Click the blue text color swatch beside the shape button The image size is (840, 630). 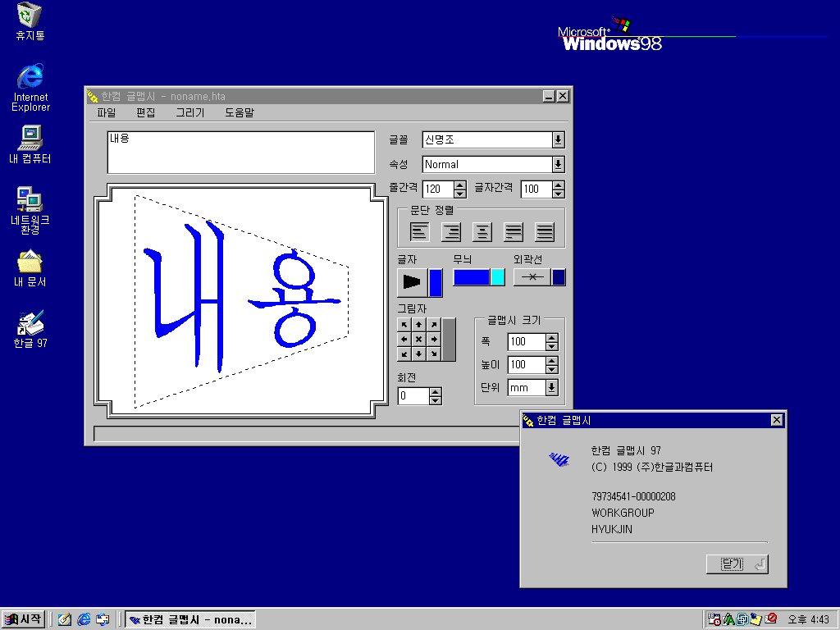pos(436,282)
